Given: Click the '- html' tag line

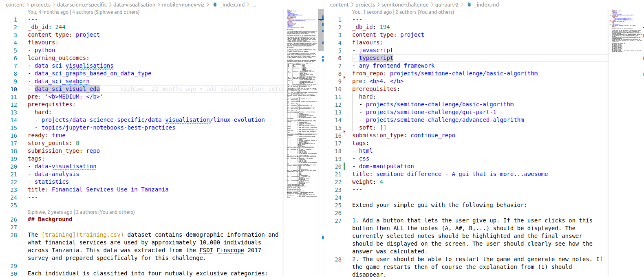Looking at the screenshot, I should [x=362, y=151].
